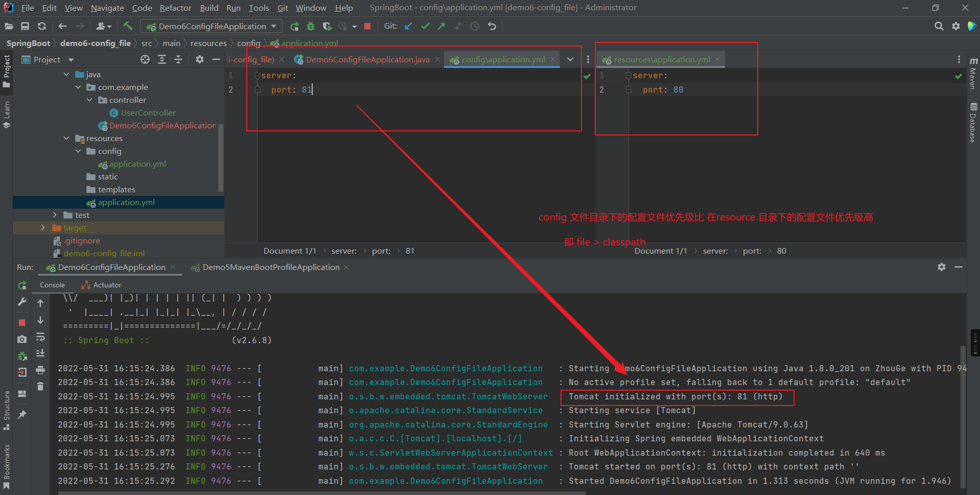Click the demo6-config_file breadcrumb
Screen dimensions: 980x495
(x=96, y=43)
